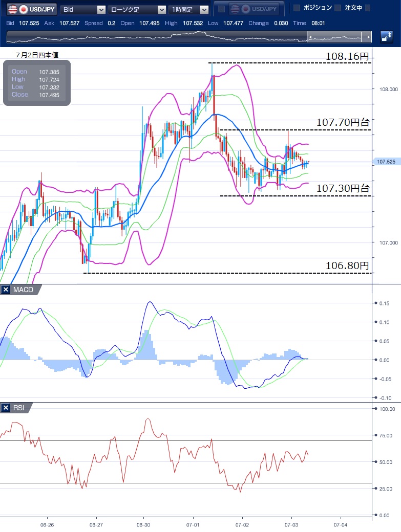Select the MACD panel label

pyautogui.click(x=23, y=290)
